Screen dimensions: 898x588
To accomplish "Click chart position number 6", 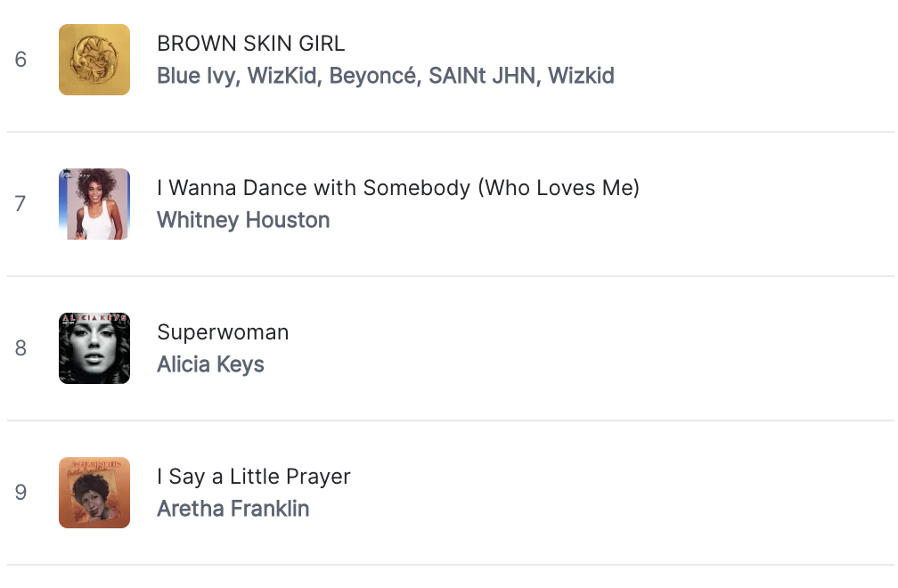I will coord(20,60).
